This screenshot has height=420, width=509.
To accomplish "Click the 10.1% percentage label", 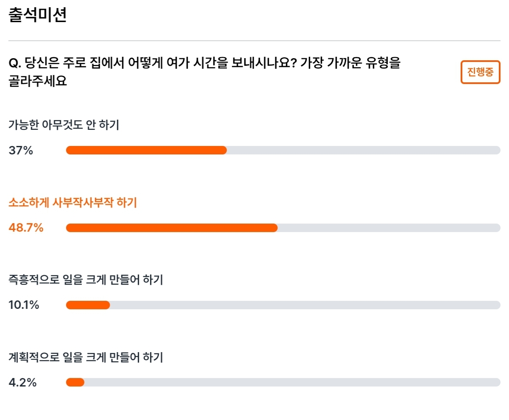I will click(x=24, y=305).
